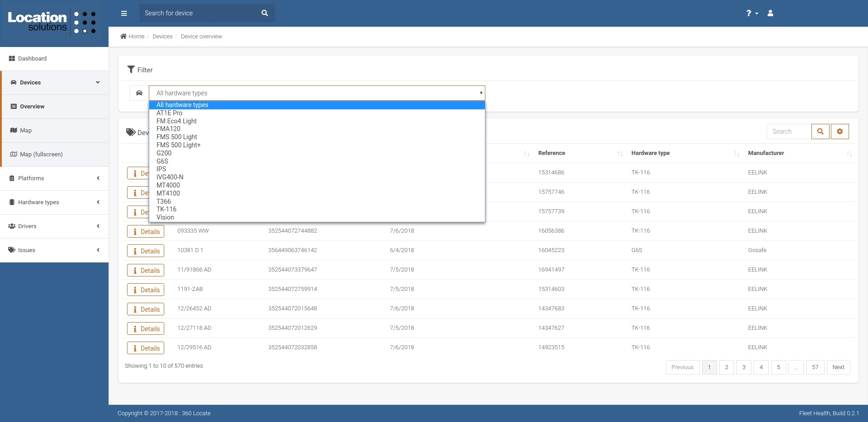This screenshot has height=422, width=868.
Task: Select G6S in the hardware type list
Action: click(162, 161)
